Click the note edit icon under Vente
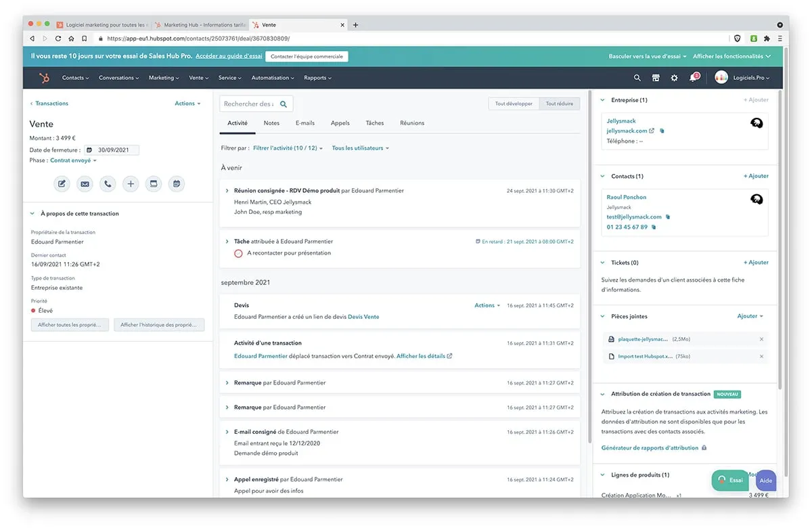The image size is (812, 528). (x=62, y=183)
